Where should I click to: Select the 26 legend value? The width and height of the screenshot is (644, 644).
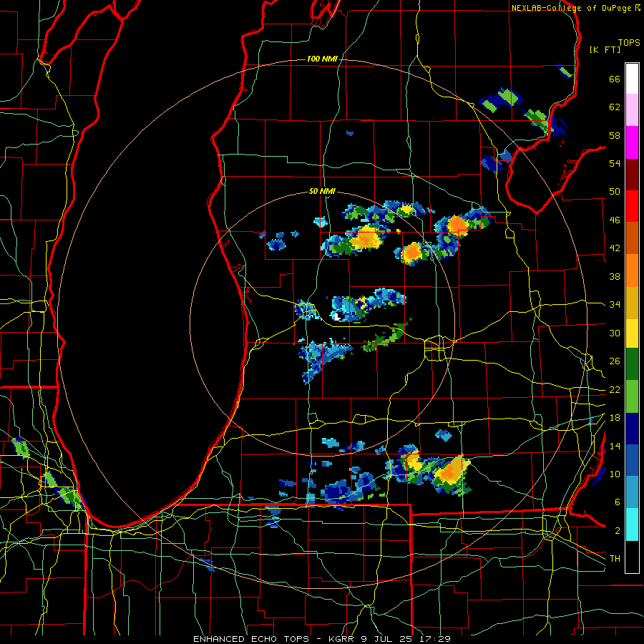click(x=615, y=361)
